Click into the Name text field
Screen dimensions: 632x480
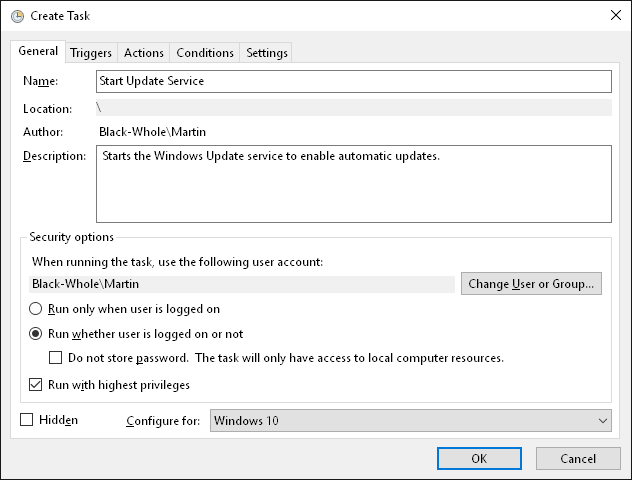coord(353,81)
